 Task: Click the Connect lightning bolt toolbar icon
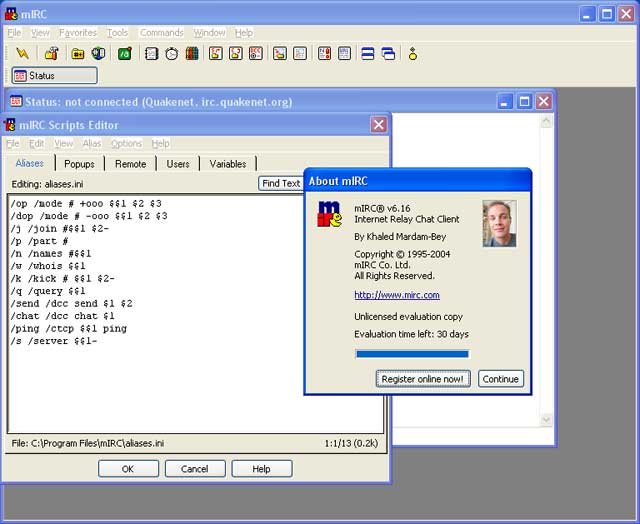22,53
